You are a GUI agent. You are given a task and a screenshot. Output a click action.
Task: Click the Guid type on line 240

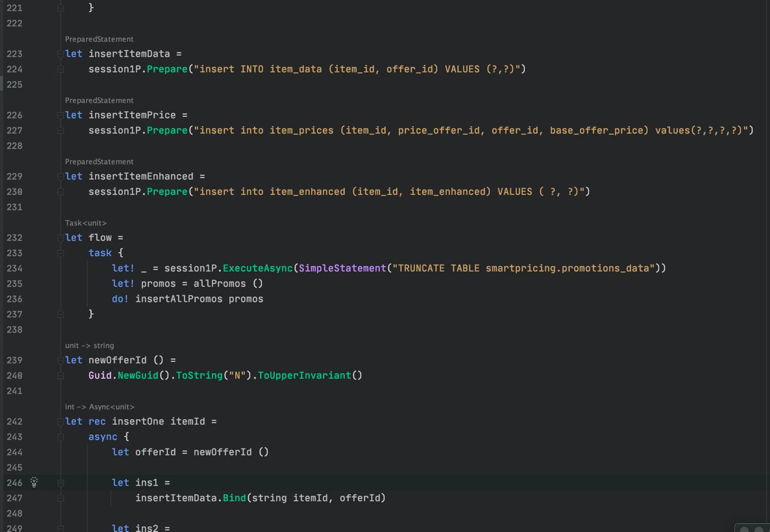pos(100,376)
